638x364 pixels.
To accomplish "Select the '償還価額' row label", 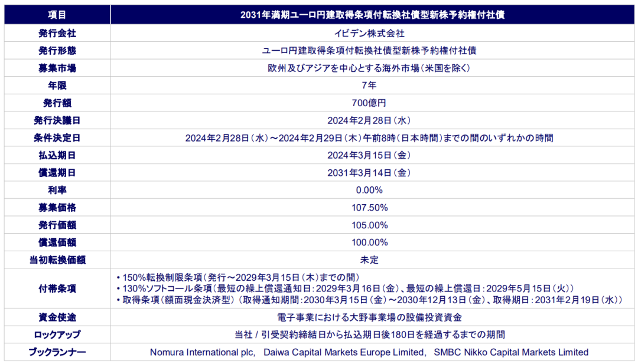I will pyautogui.click(x=57, y=242).
